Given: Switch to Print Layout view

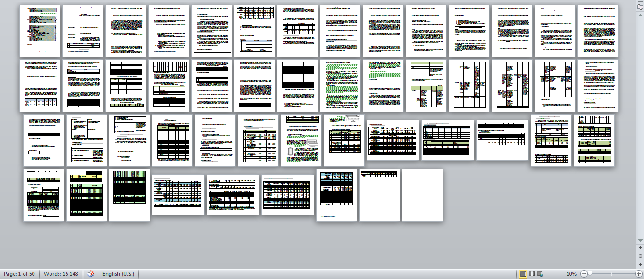Looking at the screenshot, I should (523, 274).
